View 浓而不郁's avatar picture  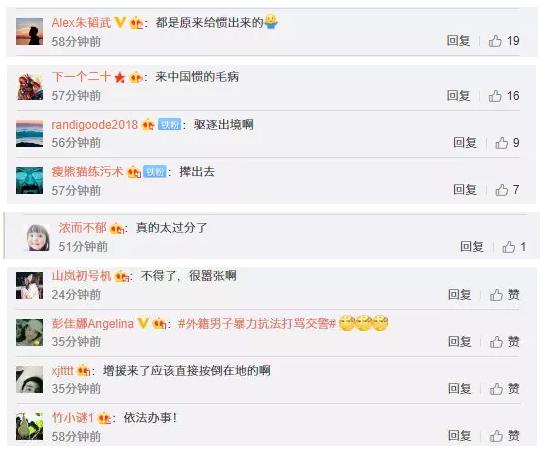38,237
